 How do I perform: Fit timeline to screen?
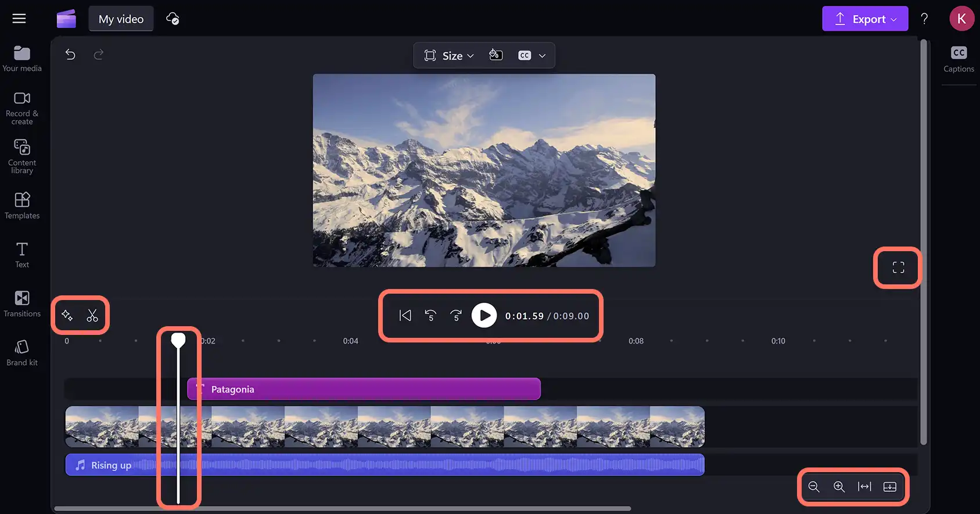(864, 487)
